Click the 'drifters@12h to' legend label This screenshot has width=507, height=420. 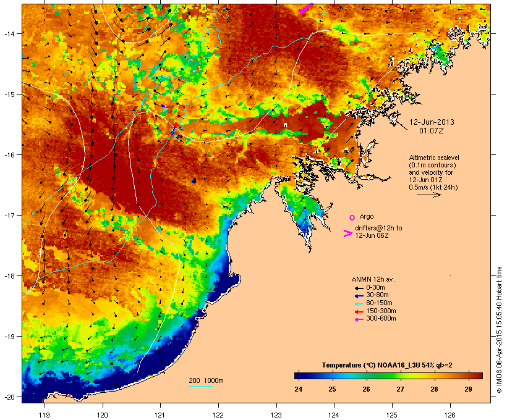click(x=378, y=228)
